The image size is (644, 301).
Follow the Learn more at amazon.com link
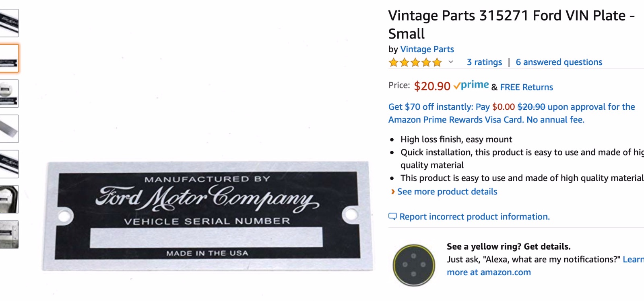coord(489,272)
